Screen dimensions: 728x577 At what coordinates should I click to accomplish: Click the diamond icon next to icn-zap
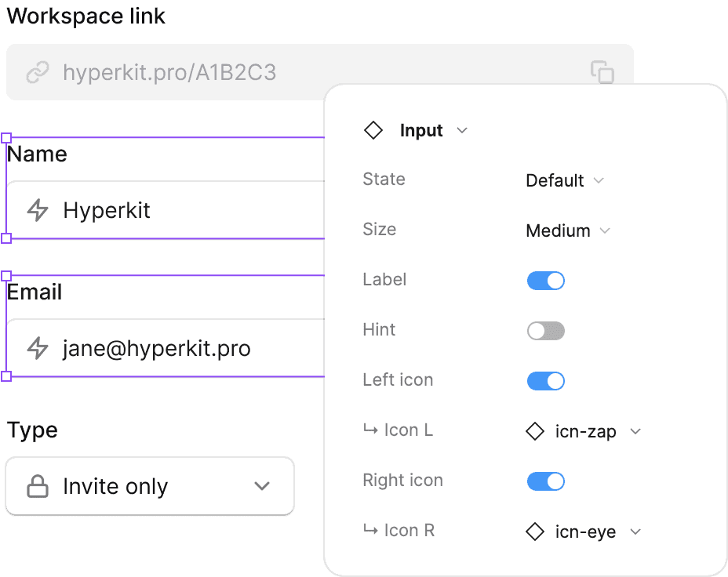pos(535,431)
